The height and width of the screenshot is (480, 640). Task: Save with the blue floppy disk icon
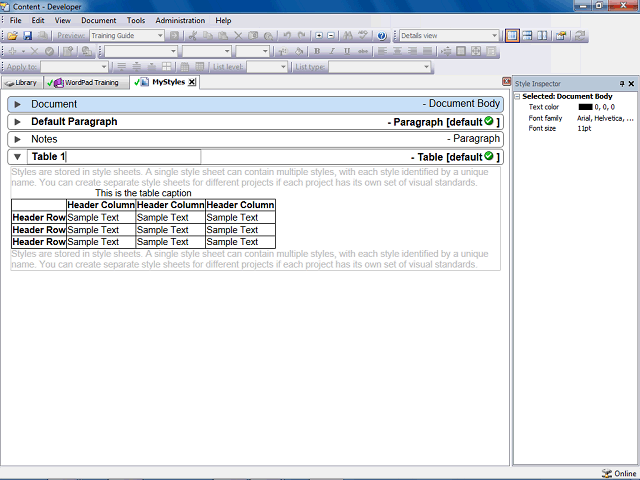coord(27,36)
